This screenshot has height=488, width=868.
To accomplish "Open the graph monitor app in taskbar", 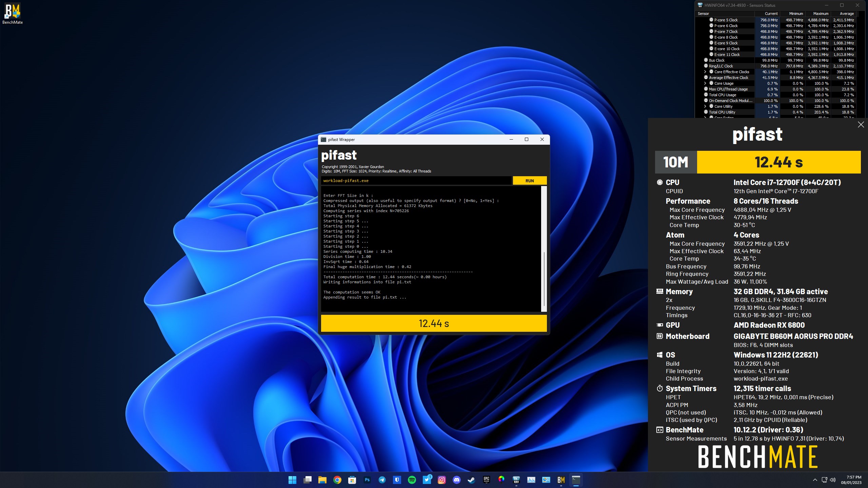I will pos(531,480).
